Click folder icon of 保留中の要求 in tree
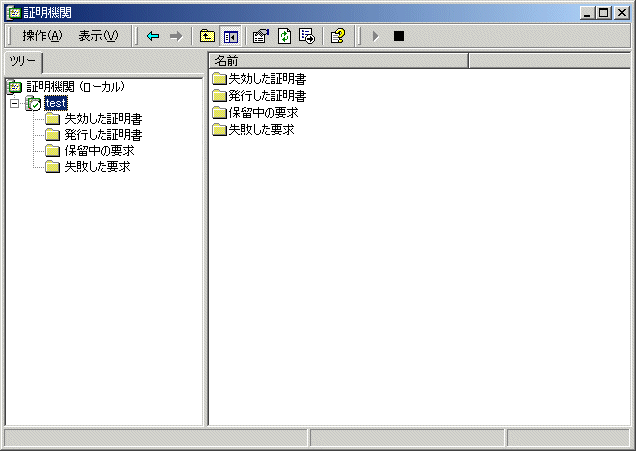The image size is (636, 451). coord(52,150)
